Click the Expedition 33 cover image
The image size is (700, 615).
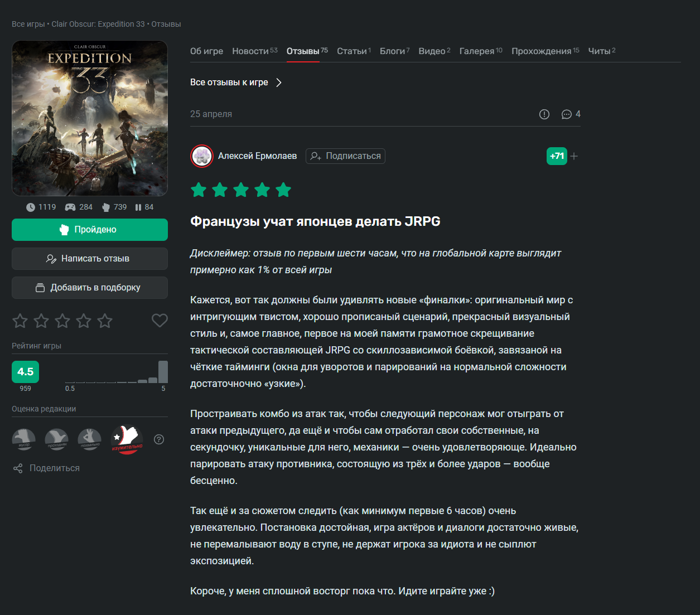[x=90, y=118]
